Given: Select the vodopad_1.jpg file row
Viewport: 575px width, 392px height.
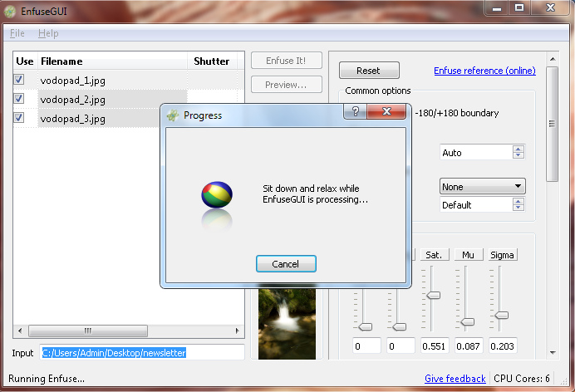Looking at the screenshot, I should pyautogui.click(x=128, y=81).
